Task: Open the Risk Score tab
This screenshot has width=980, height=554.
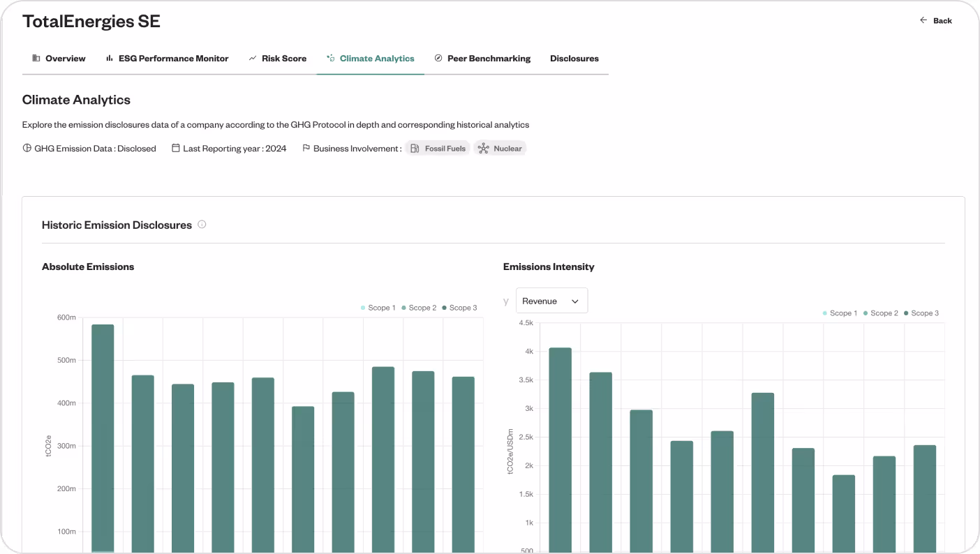Action: tap(278, 59)
